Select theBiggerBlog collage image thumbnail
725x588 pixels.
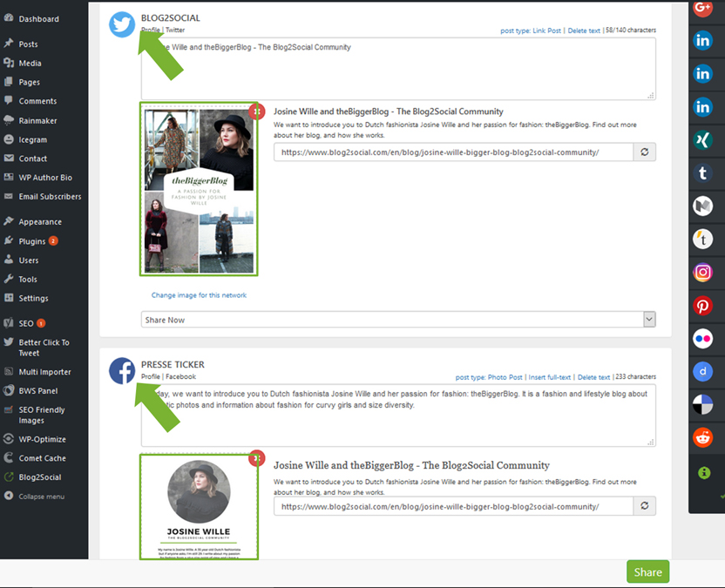(x=199, y=189)
